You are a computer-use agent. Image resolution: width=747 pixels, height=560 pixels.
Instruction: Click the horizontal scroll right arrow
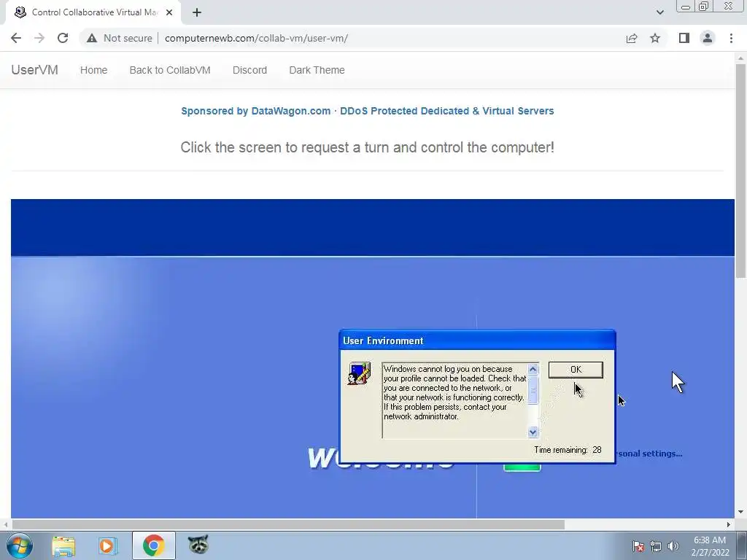click(x=729, y=525)
